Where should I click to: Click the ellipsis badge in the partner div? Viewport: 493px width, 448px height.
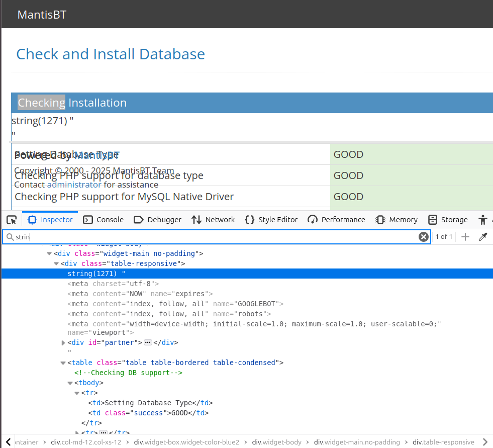[148, 342]
